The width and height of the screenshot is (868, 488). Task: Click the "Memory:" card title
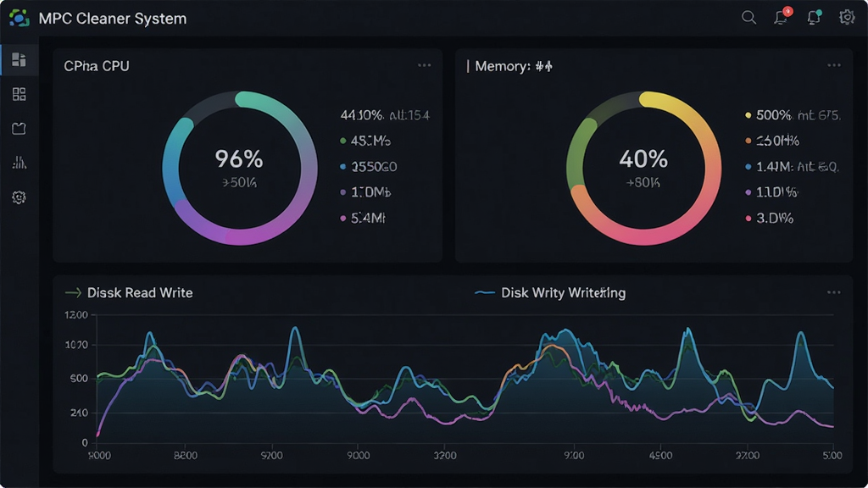(503, 66)
